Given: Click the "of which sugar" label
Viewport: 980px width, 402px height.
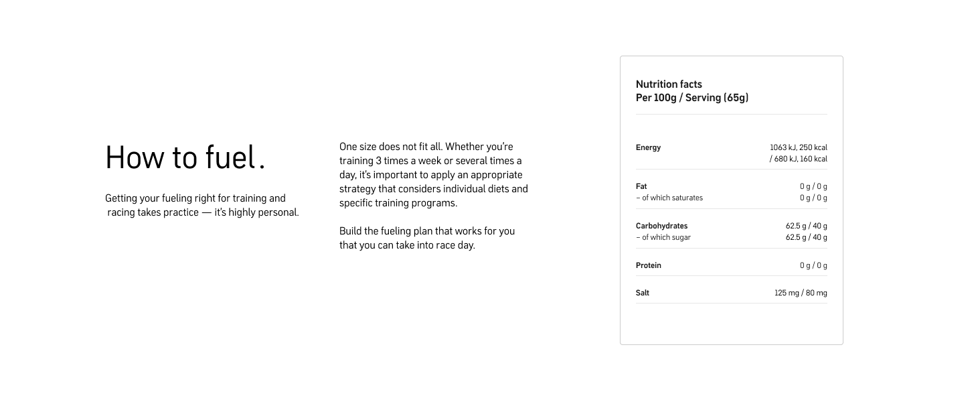Looking at the screenshot, I should coord(663,237).
